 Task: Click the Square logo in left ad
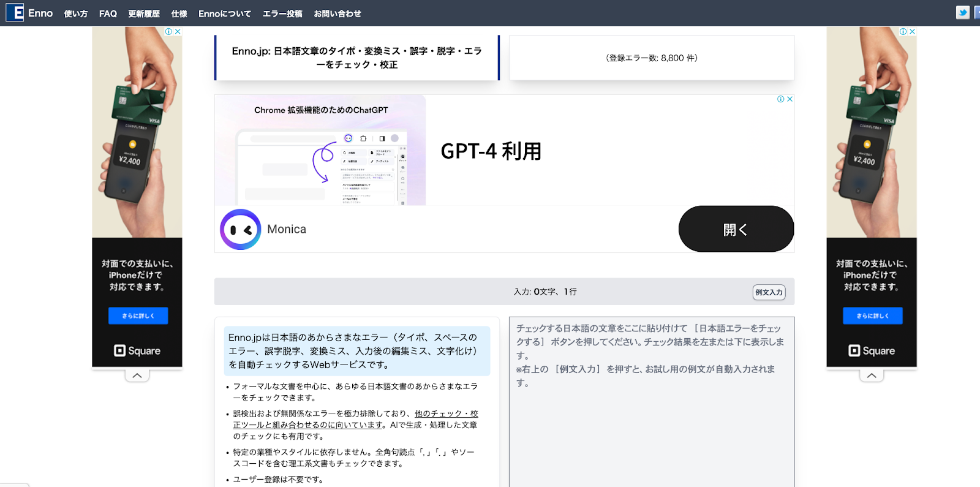point(137,350)
